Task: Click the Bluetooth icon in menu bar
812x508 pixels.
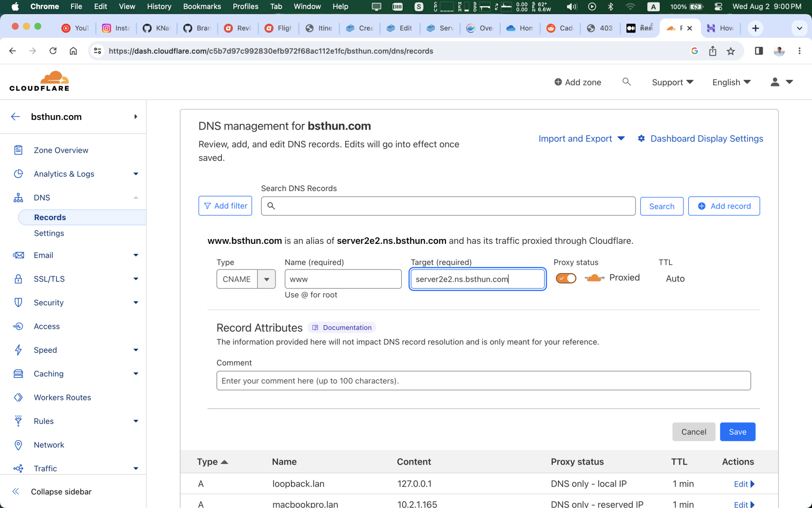Action: pyautogui.click(x=610, y=6)
